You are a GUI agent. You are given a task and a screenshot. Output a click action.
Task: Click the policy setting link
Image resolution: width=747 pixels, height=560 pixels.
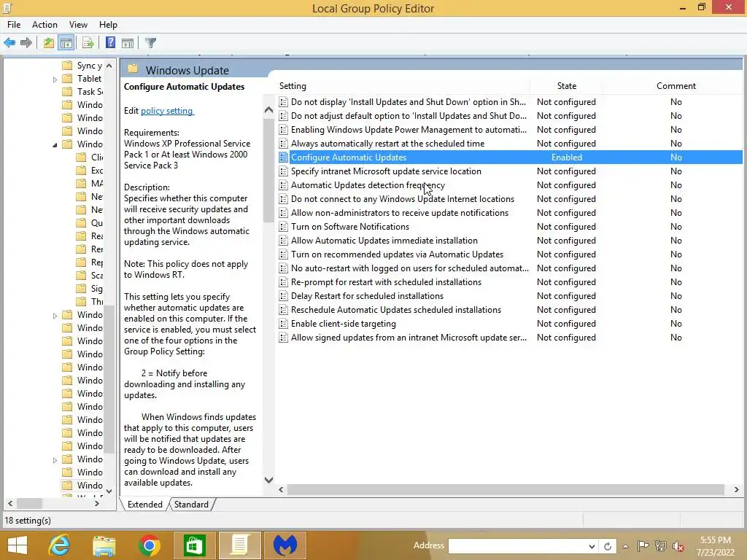[167, 111]
